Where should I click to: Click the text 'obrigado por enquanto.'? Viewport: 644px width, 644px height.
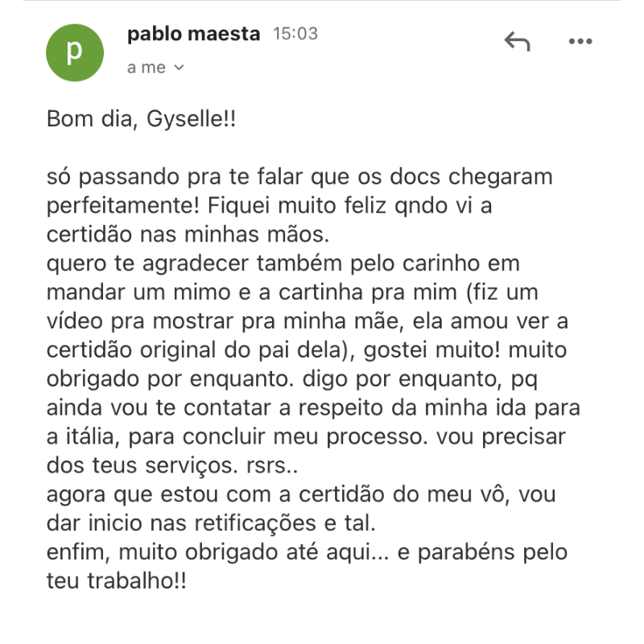pos(170,379)
